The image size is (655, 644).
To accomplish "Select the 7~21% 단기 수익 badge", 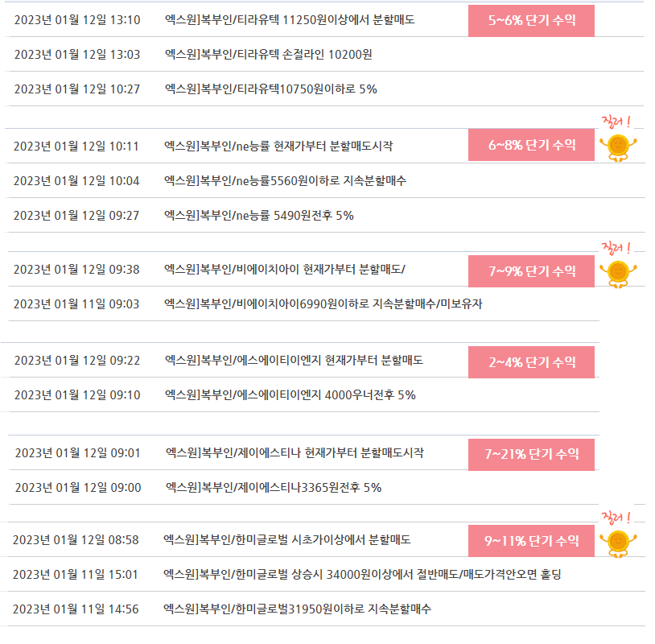I will pos(531,455).
